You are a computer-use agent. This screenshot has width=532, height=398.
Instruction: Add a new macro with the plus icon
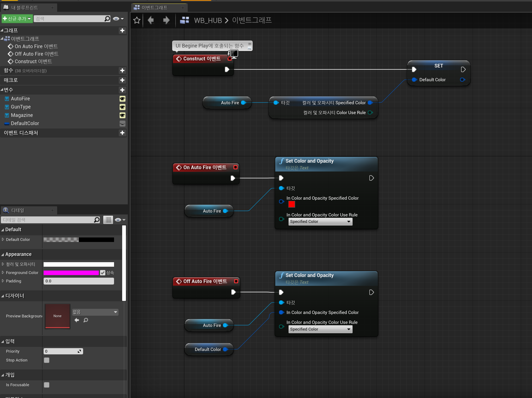click(122, 80)
